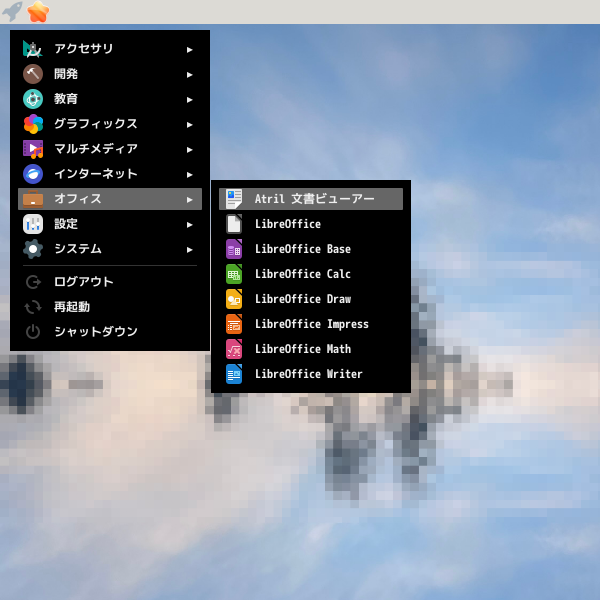Screen dimensions: 600x600
Task: Click the pink LibreOffice Math icon
Action: (x=234, y=349)
